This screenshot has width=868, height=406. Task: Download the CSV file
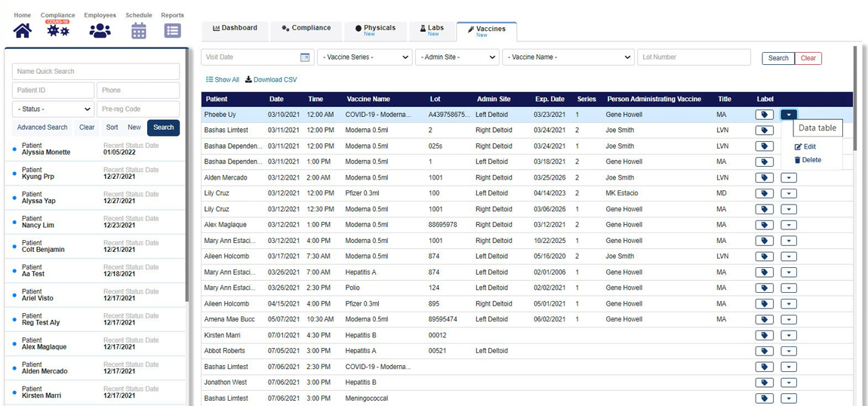pos(271,80)
